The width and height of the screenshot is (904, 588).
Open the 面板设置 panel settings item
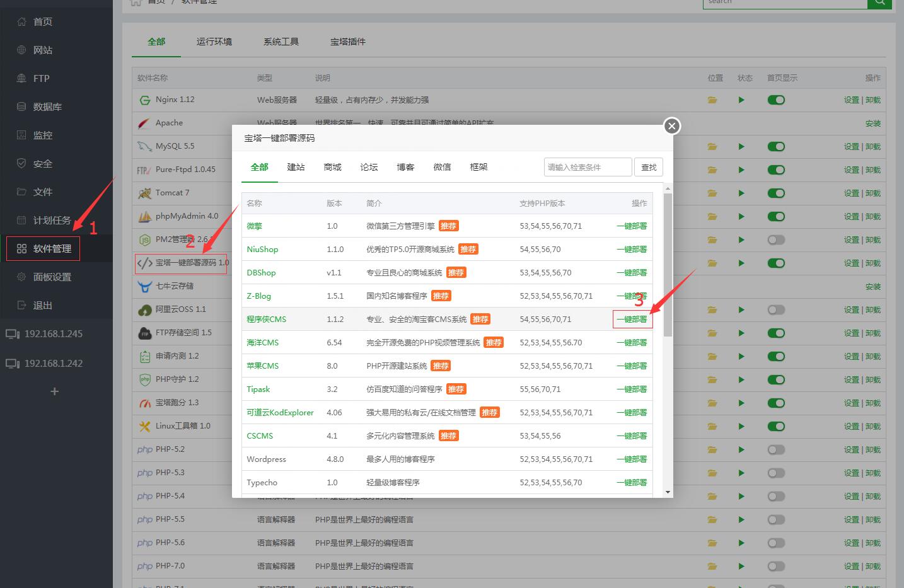click(x=52, y=277)
